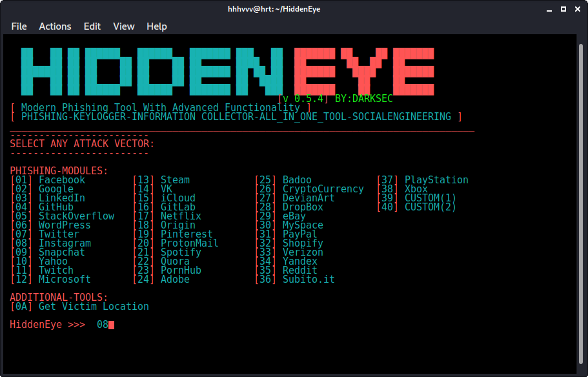Maximize the terminal window
Screen dimensions: 588x377
point(563,9)
